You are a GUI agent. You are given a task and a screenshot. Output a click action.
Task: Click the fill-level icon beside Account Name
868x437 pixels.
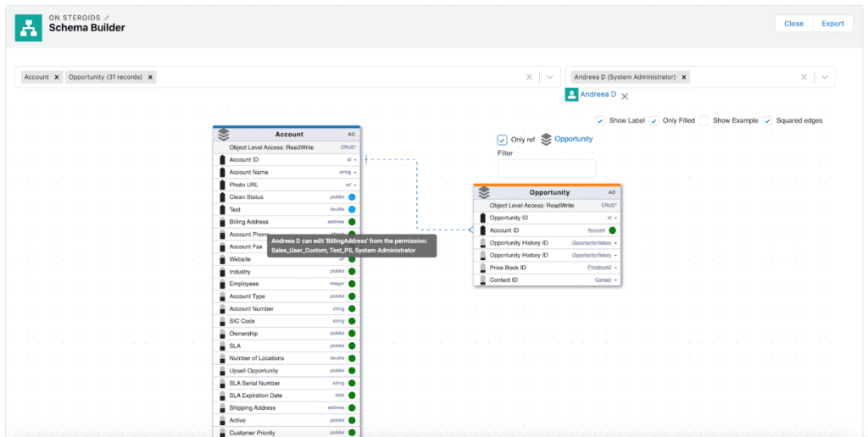pos(223,172)
